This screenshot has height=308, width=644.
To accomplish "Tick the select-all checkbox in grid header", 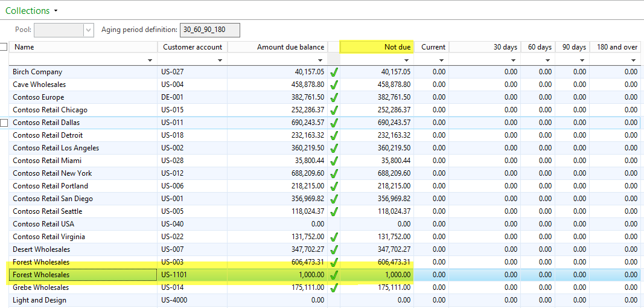I will (x=4, y=47).
